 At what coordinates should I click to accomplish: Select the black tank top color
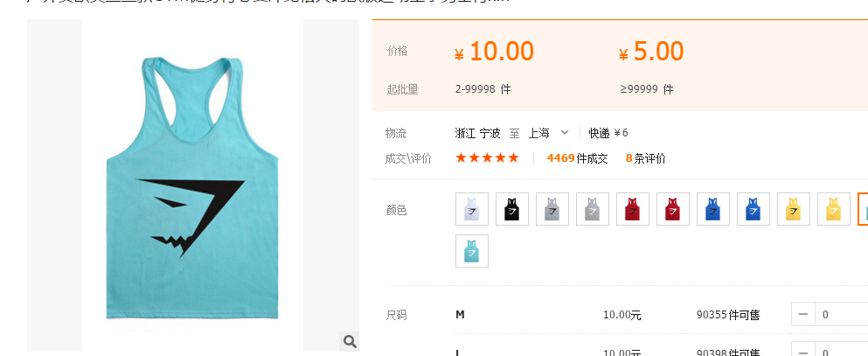click(512, 209)
